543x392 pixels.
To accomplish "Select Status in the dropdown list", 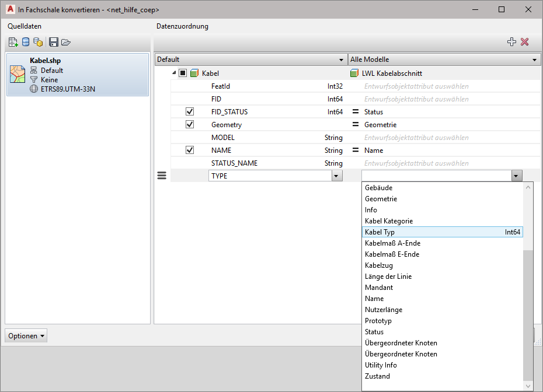I will pyautogui.click(x=442, y=331).
